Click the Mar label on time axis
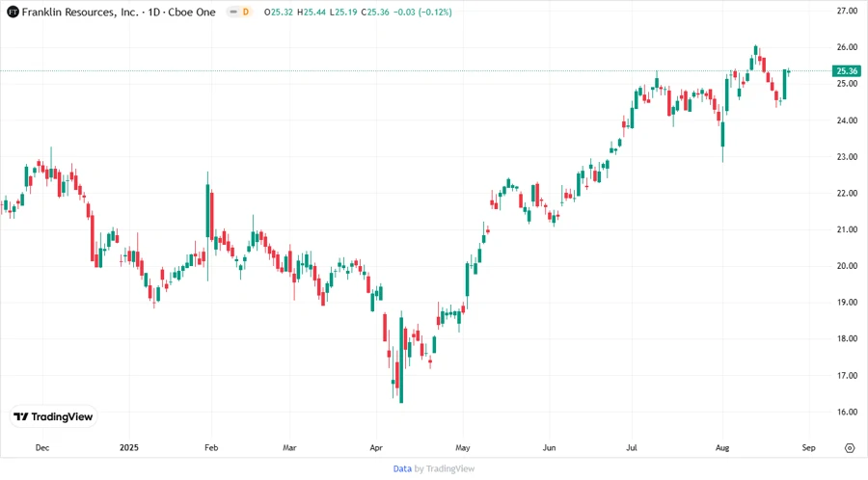The image size is (868, 480). 289,447
